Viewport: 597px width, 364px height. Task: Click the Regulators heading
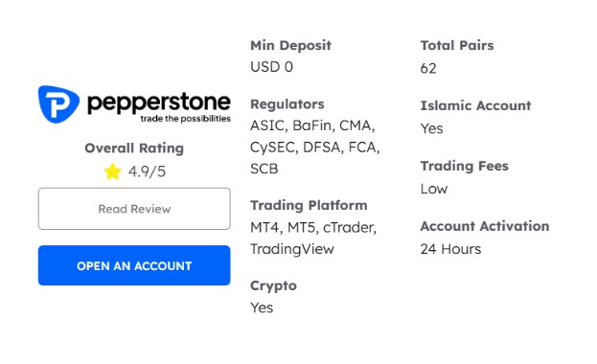point(287,104)
